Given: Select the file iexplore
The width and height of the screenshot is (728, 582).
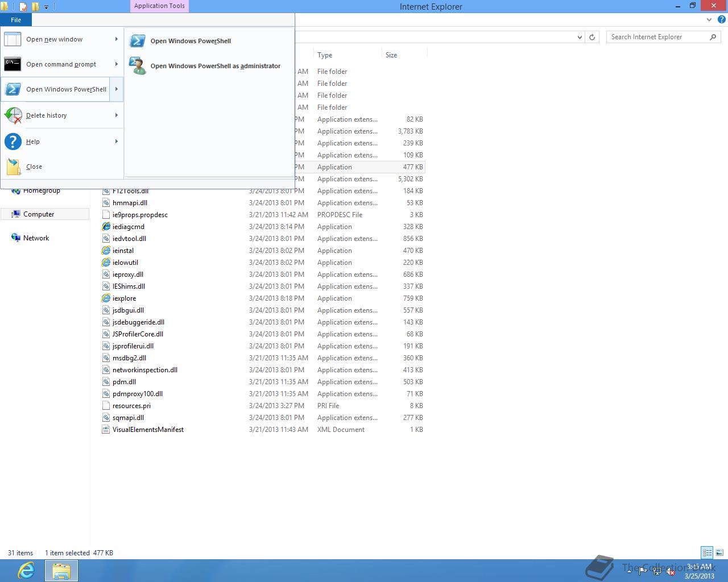Looking at the screenshot, I should pyautogui.click(x=124, y=298).
